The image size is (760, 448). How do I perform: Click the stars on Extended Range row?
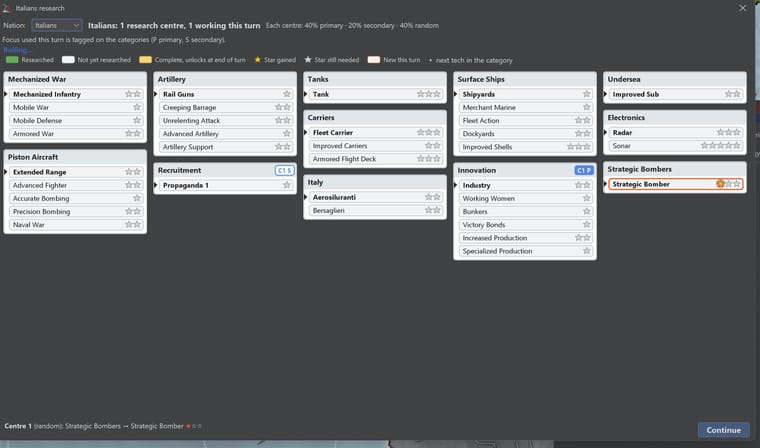click(x=133, y=172)
